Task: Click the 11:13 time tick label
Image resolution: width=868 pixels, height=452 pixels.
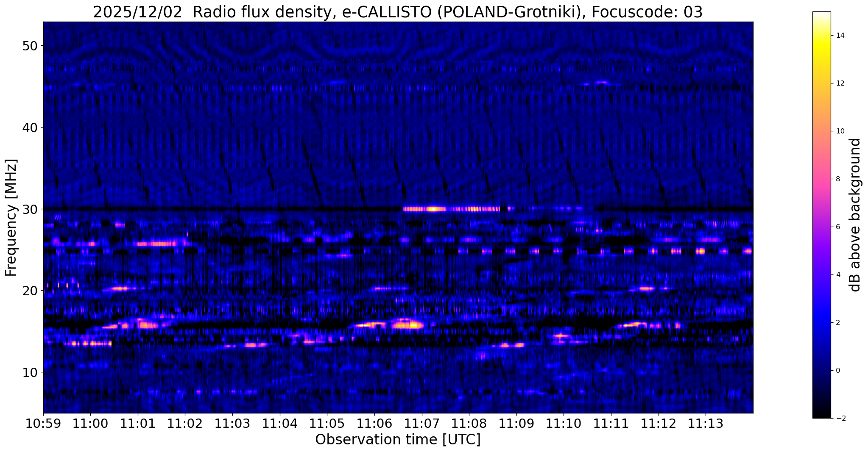Action: tap(706, 423)
